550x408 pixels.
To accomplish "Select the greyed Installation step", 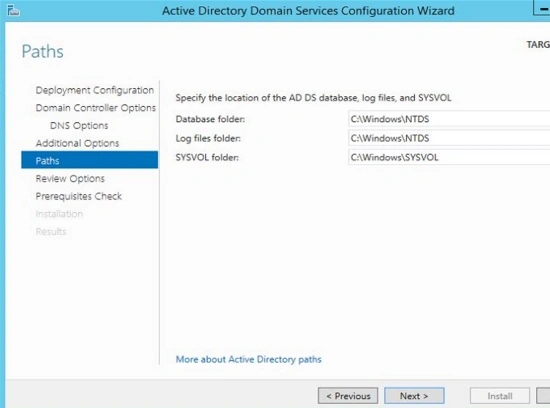I will 59,214.
